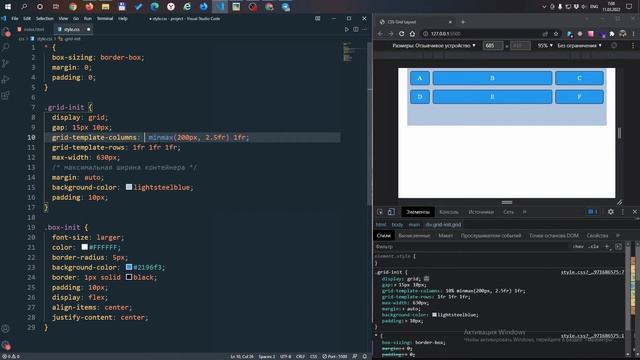Show more Styles sub-tabs chevron
The width and height of the screenshot is (640, 360).
tap(618, 236)
